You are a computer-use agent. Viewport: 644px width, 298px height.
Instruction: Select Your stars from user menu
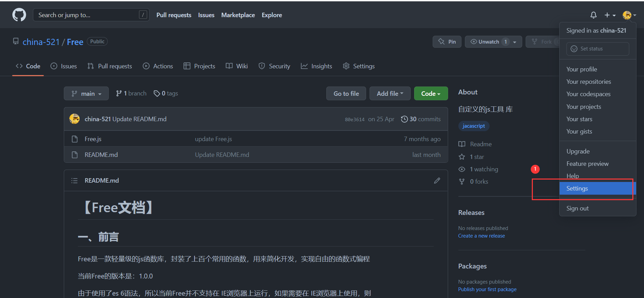click(598, 119)
